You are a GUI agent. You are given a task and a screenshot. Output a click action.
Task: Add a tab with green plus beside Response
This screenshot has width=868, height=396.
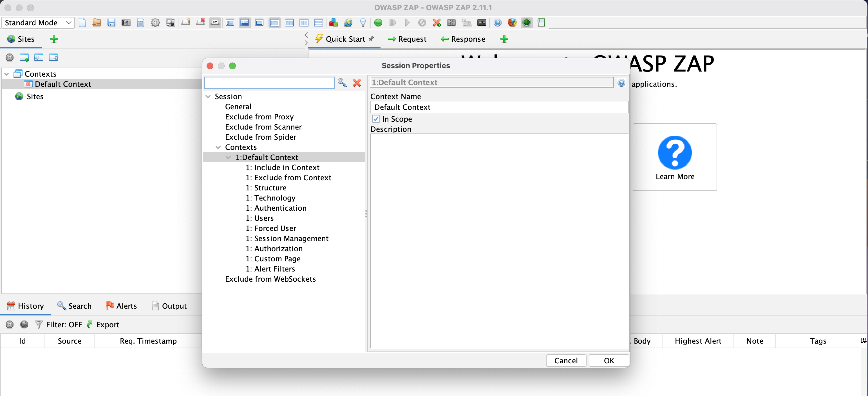[x=504, y=39]
